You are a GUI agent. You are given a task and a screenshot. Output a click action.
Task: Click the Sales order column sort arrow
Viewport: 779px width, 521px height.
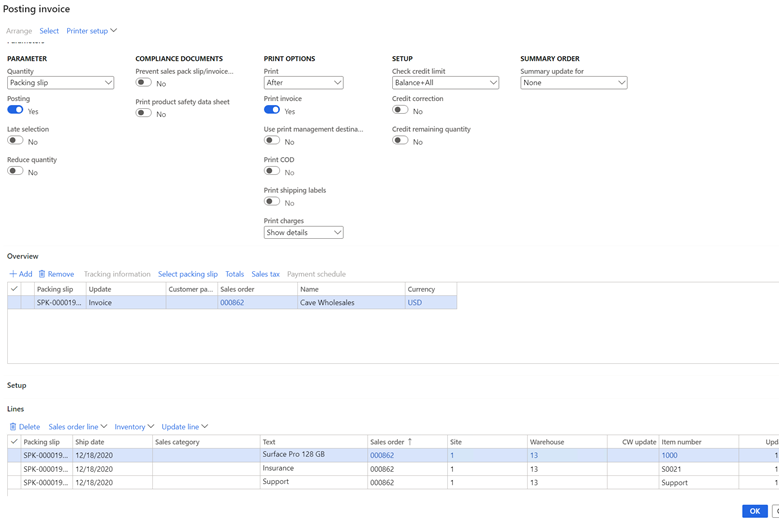(409, 441)
